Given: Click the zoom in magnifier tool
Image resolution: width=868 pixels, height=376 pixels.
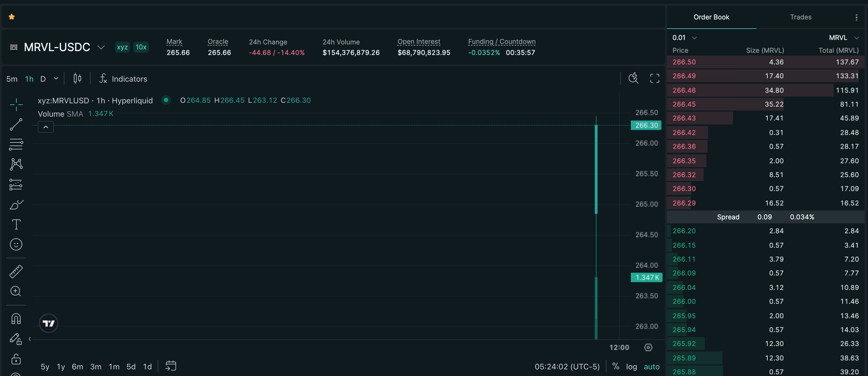Looking at the screenshot, I should coord(16,291).
